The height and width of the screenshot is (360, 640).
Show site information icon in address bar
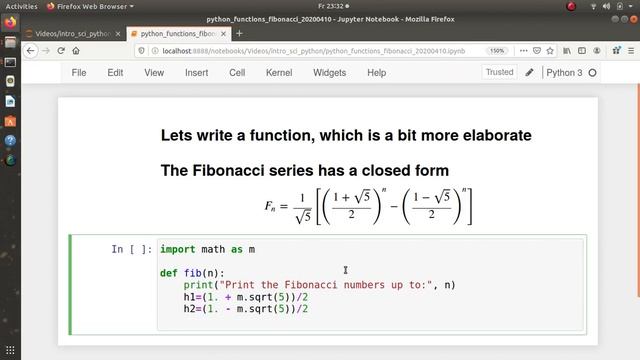pos(155,51)
